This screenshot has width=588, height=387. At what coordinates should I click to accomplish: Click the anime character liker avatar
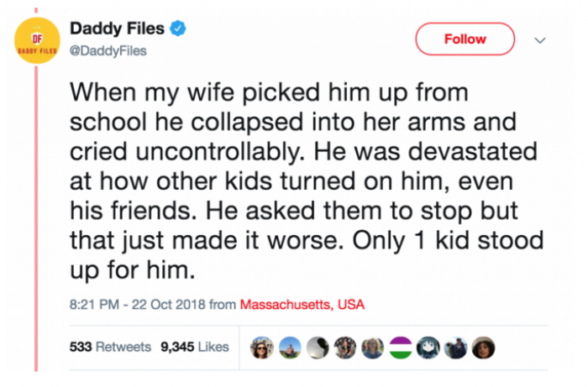pos(429,348)
